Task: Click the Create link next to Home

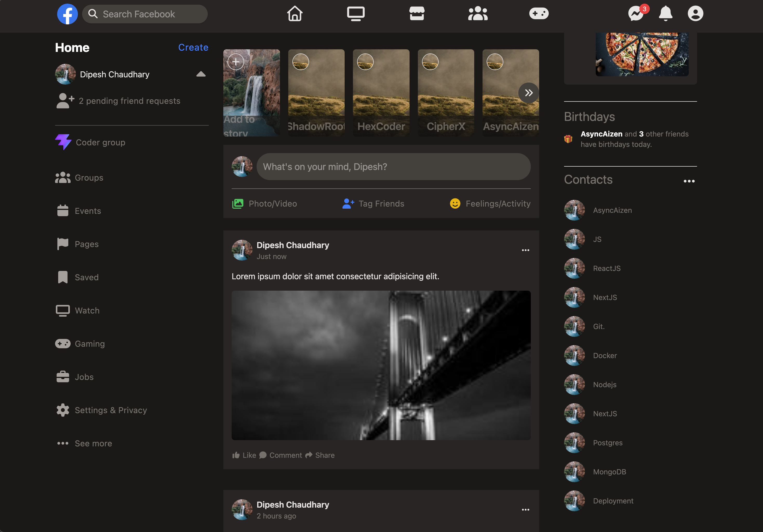Action: click(193, 47)
